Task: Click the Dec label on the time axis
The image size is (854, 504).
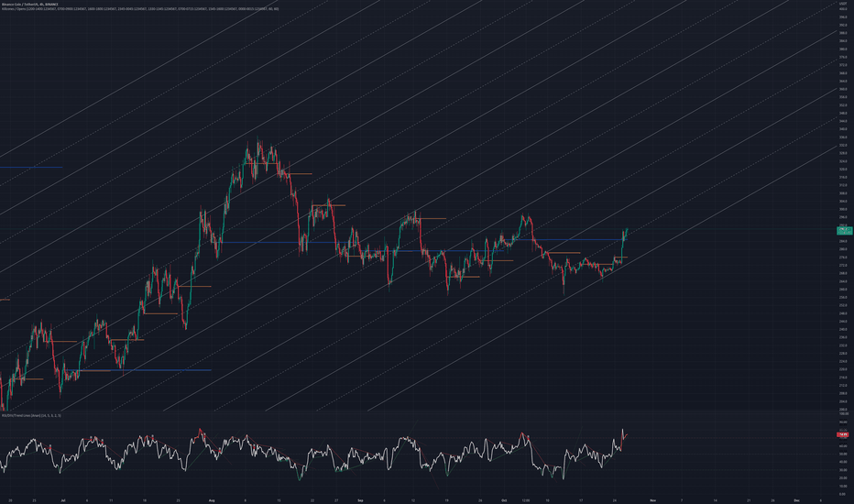Action: [796, 499]
